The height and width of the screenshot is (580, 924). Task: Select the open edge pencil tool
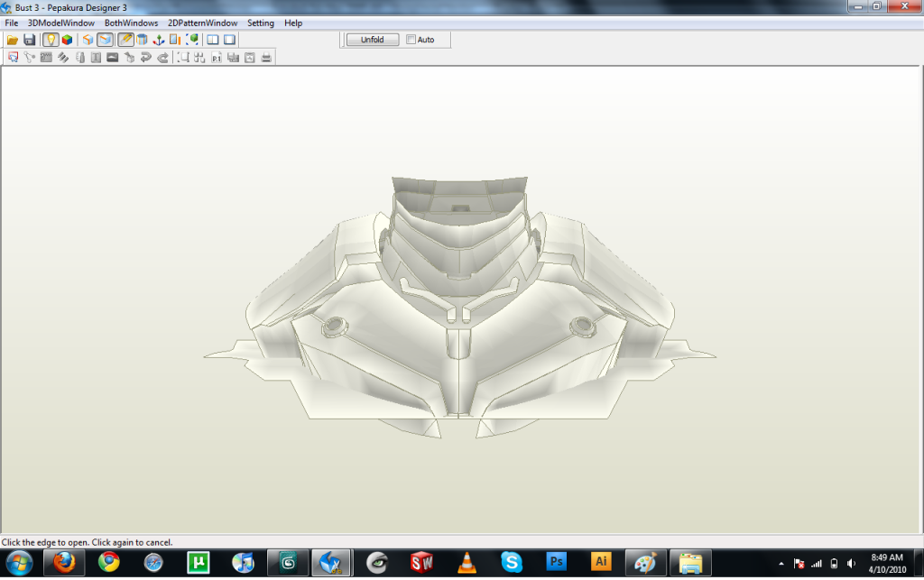125,40
